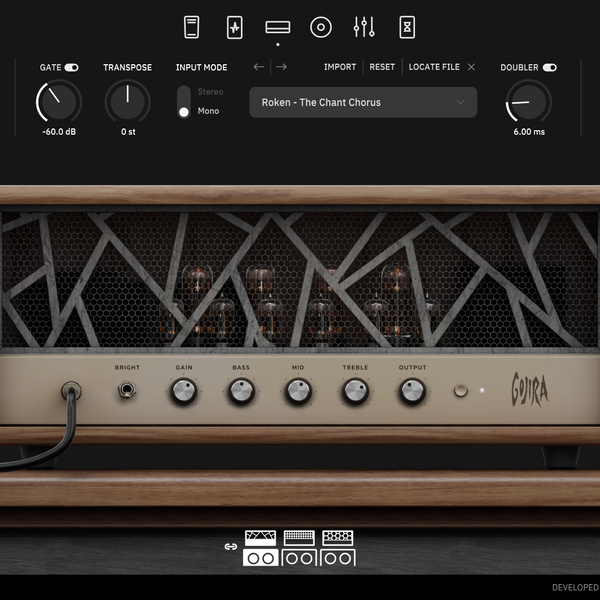The width and height of the screenshot is (600, 600).
Task: Select the second cabinet thumbnail
Action: (x=299, y=558)
